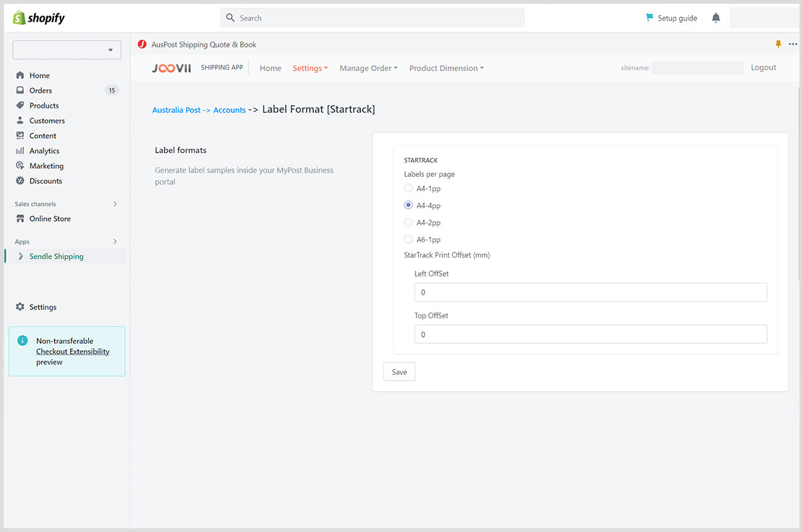This screenshot has width=802, height=532.
Task: Save the label format settings
Action: [x=399, y=372]
